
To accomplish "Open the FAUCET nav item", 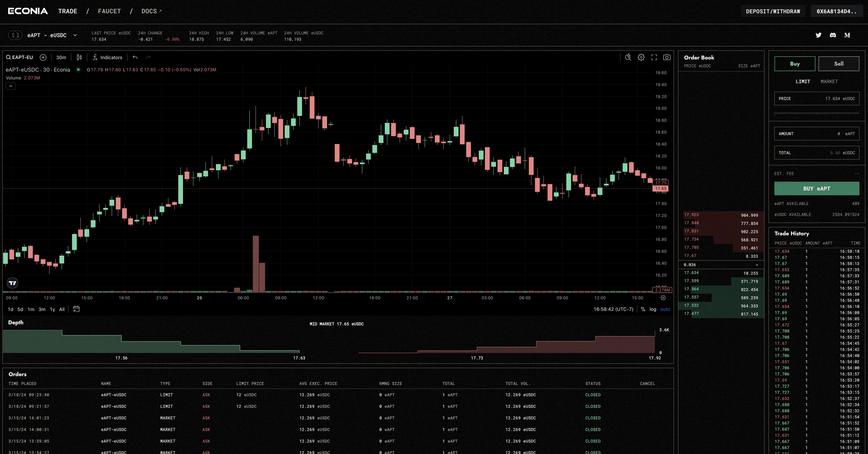I will click(109, 11).
